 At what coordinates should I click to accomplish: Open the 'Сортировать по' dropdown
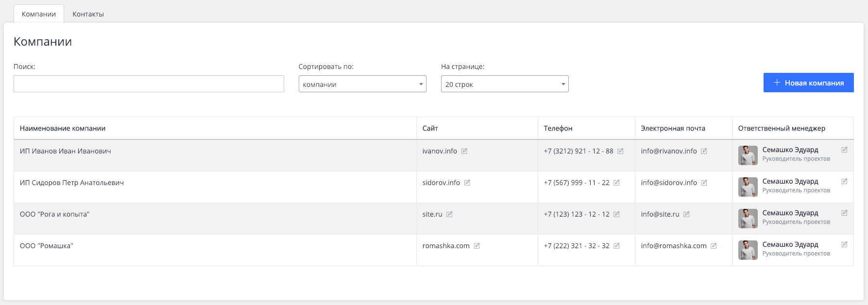(362, 84)
